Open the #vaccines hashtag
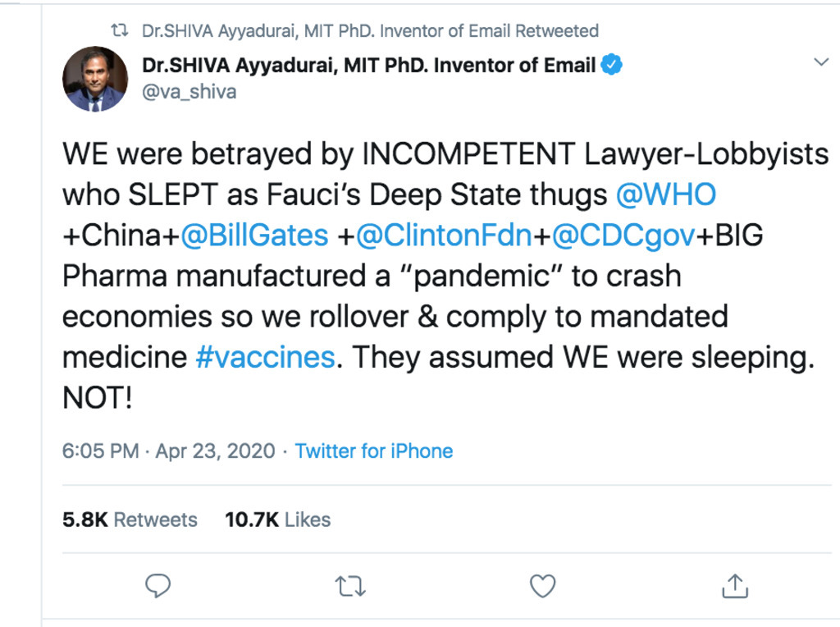Screen dimensions: 840x627 click(265, 357)
